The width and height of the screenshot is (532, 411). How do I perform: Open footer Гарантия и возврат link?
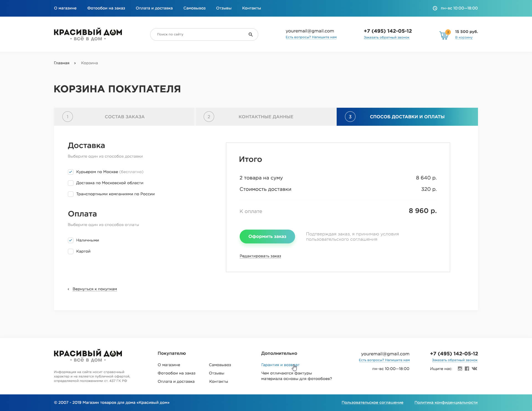click(x=280, y=365)
